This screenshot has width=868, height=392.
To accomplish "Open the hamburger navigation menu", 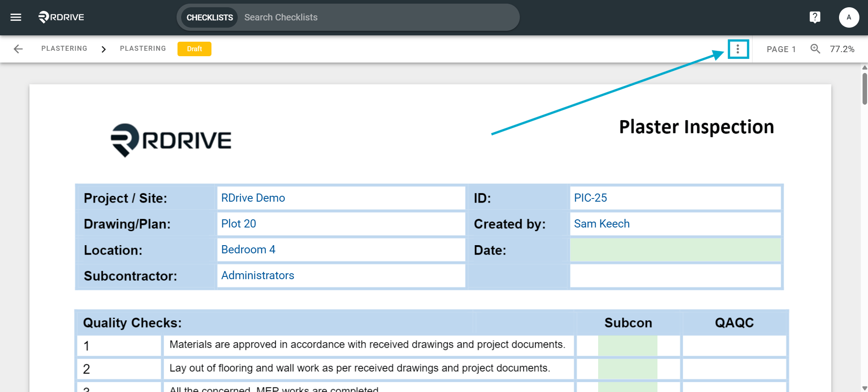I will [16, 17].
